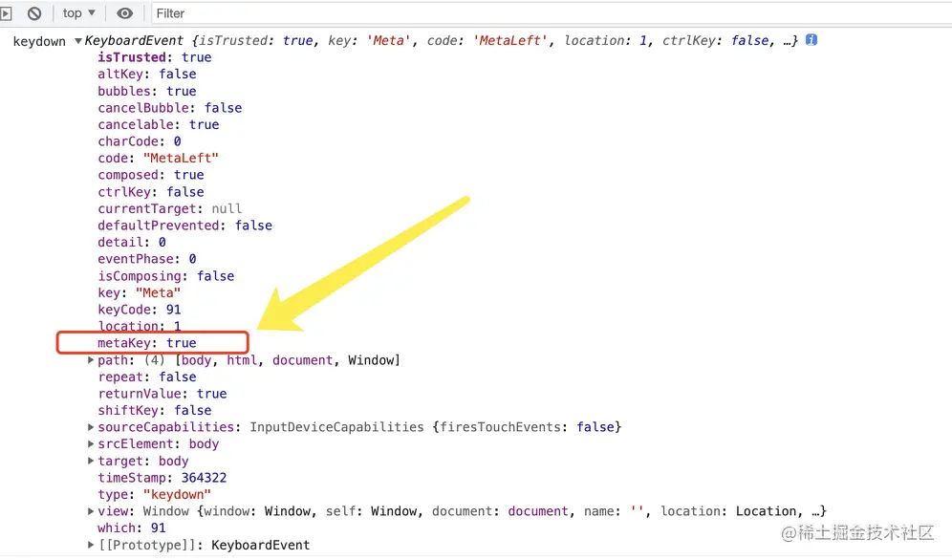Click firesTouchEvents: false preview
This screenshot has width=952, height=560.
pos(527,427)
